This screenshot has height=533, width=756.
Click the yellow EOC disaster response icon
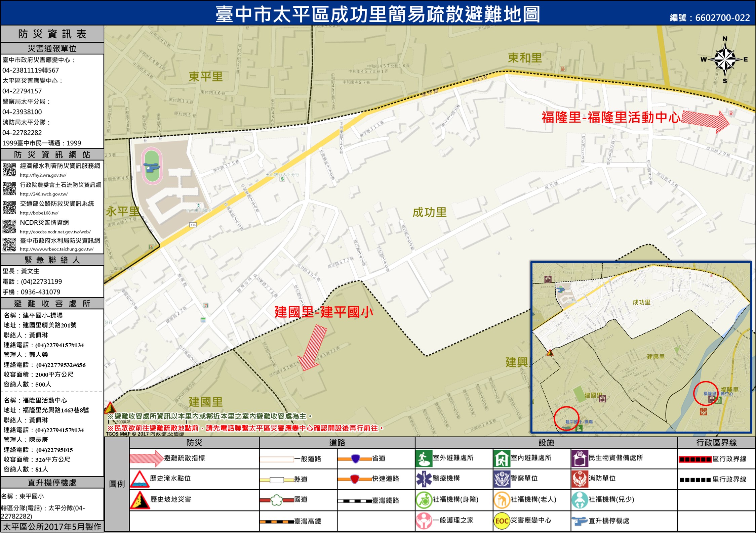click(502, 521)
